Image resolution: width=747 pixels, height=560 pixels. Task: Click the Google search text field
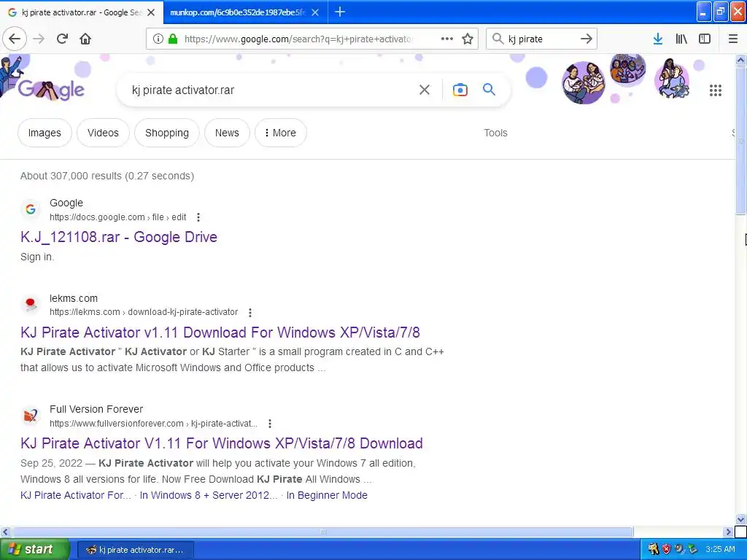click(271, 90)
